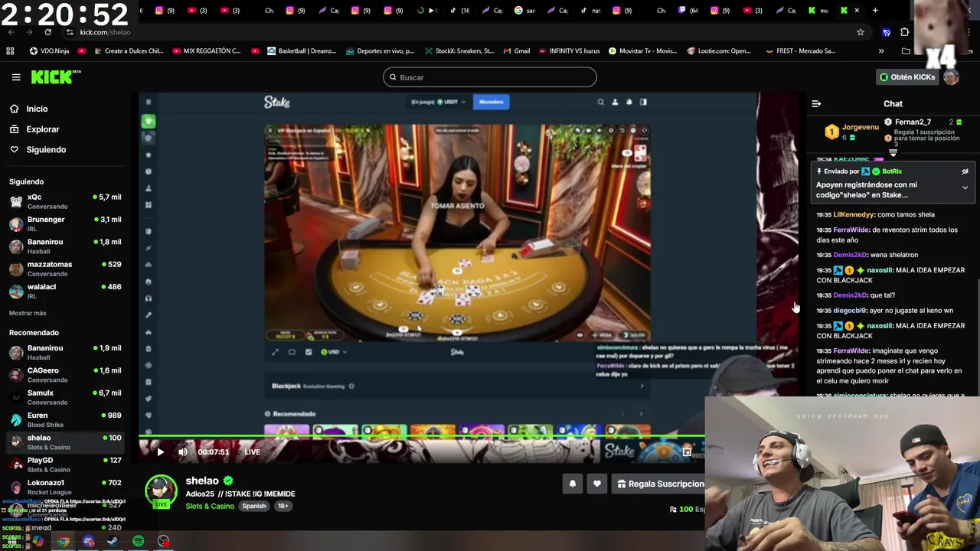Viewport: 980px width, 551px height.
Task: Open PlayGD recommended channel
Action: 65,465
